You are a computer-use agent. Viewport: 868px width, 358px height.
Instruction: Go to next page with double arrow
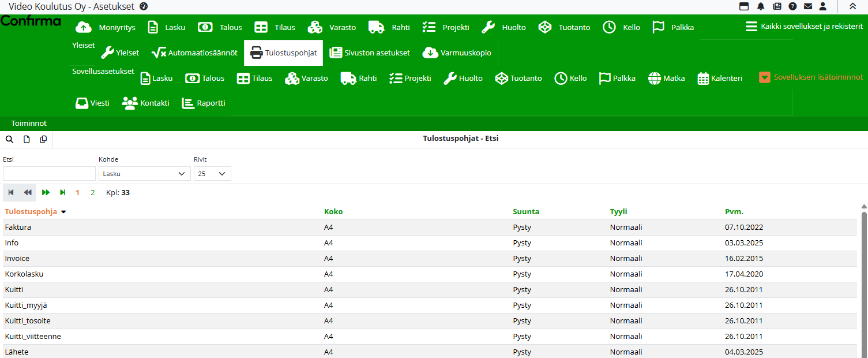pyautogui.click(x=46, y=193)
